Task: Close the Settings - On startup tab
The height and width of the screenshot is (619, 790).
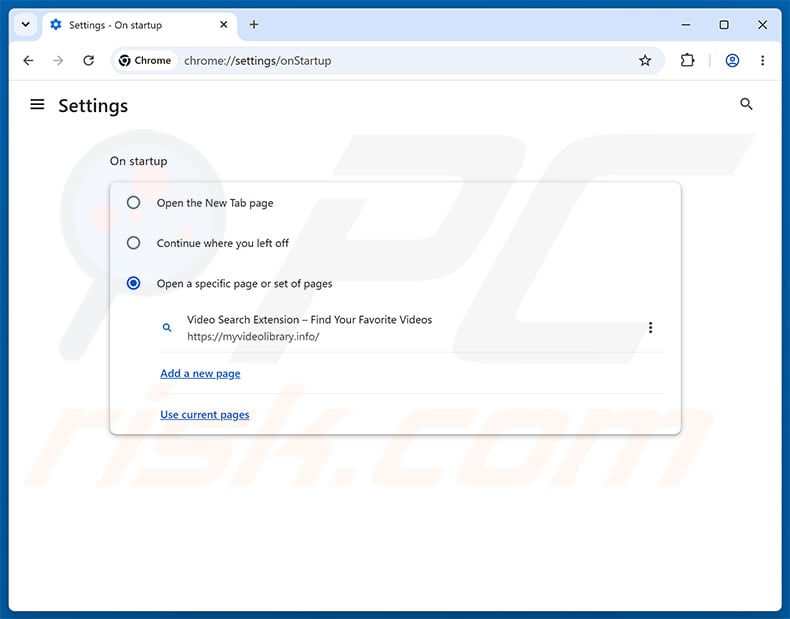Action: point(224,25)
